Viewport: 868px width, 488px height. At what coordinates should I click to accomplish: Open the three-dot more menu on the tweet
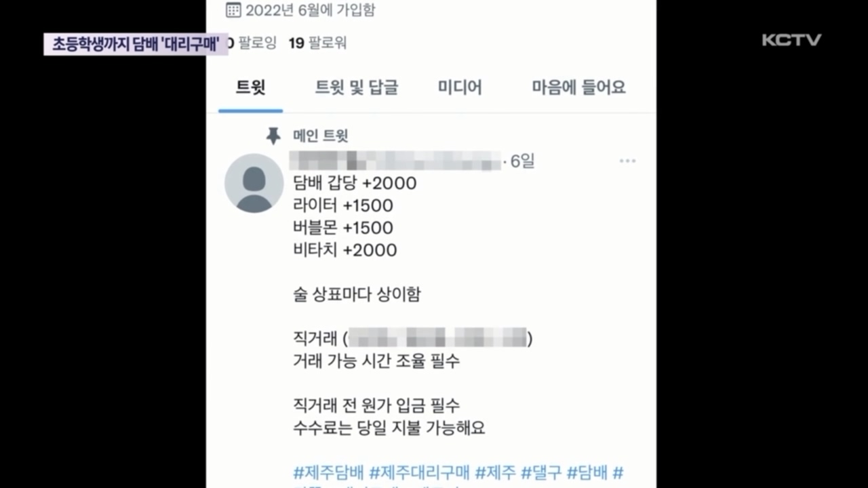627,161
